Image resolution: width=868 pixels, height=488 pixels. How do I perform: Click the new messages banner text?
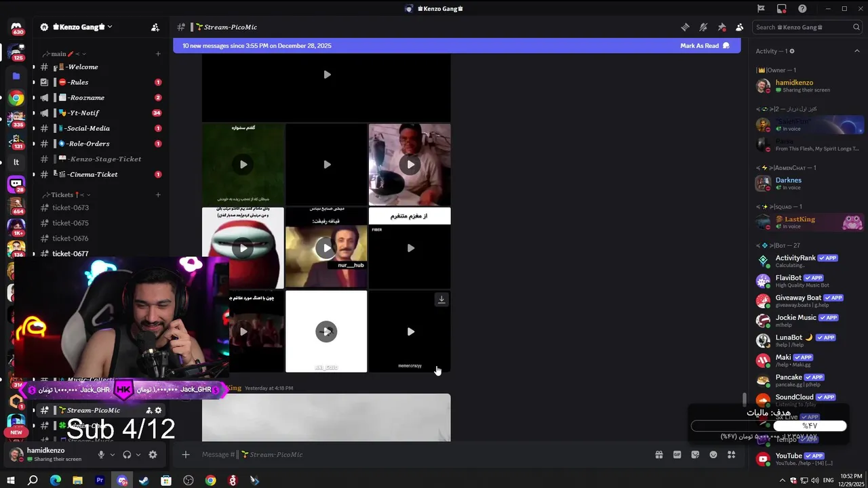257,46
